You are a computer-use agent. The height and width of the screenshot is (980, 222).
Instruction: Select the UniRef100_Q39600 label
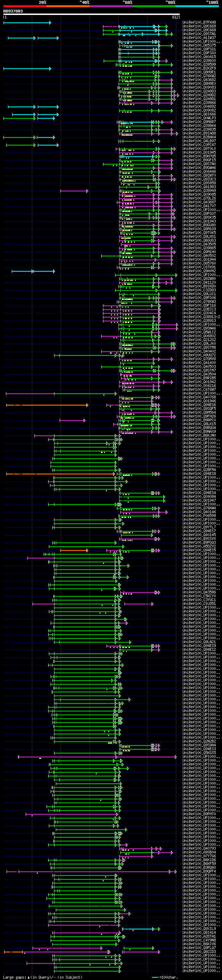tap(199, 61)
